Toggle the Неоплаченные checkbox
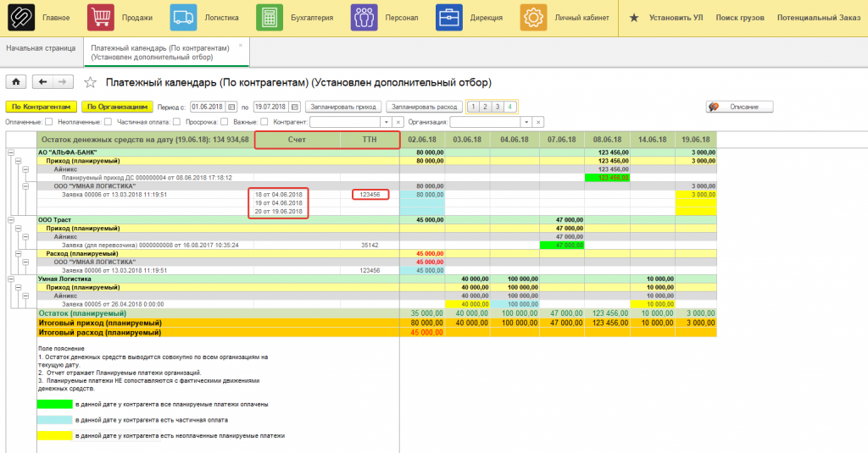 tap(108, 122)
